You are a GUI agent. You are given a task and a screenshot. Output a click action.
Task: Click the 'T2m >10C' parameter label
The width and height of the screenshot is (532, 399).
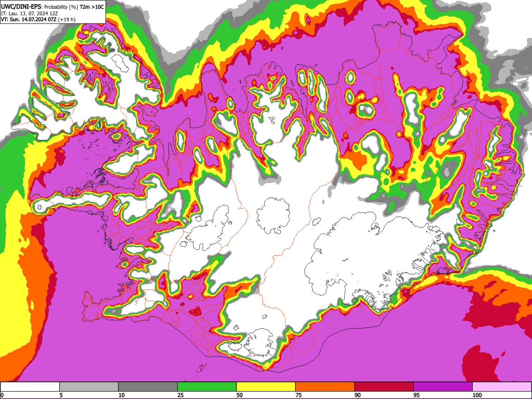[x=92, y=7]
